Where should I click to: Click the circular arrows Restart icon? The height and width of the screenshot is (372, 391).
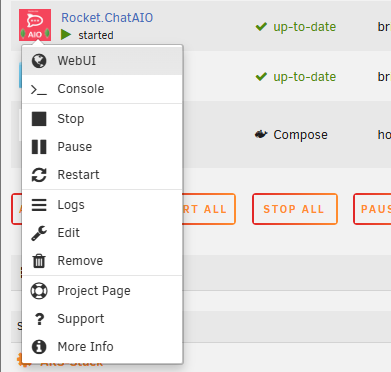click(x=39, y=175)
